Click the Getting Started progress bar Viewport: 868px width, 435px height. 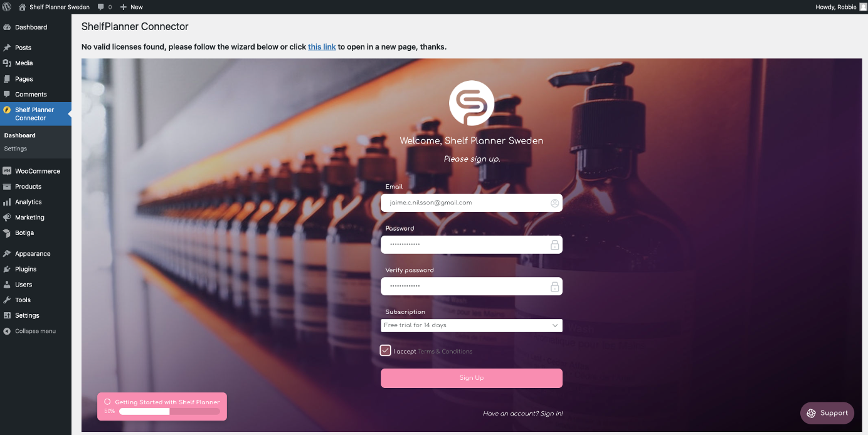pyautogui.click(x=169, y=412)
